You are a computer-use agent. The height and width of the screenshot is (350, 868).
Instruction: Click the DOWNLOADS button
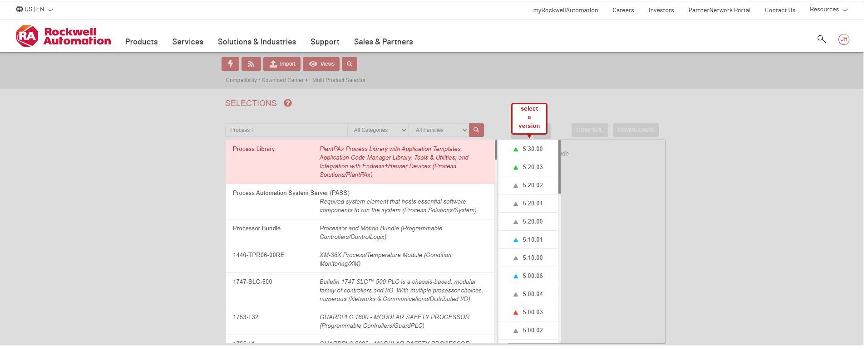tap(636, 130)
